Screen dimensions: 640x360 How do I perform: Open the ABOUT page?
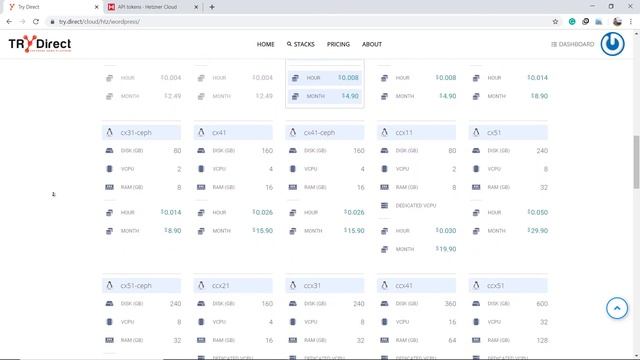371,44
